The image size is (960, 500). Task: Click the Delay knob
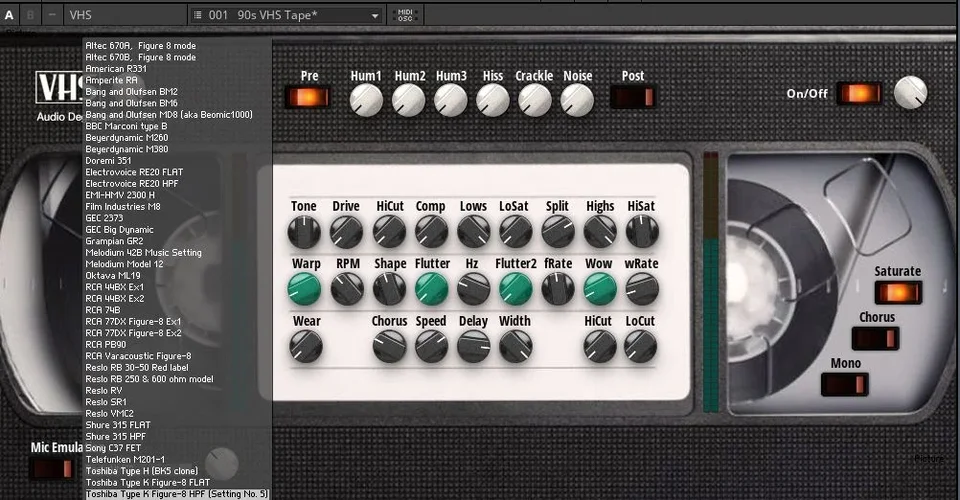(x=474, y=346)
